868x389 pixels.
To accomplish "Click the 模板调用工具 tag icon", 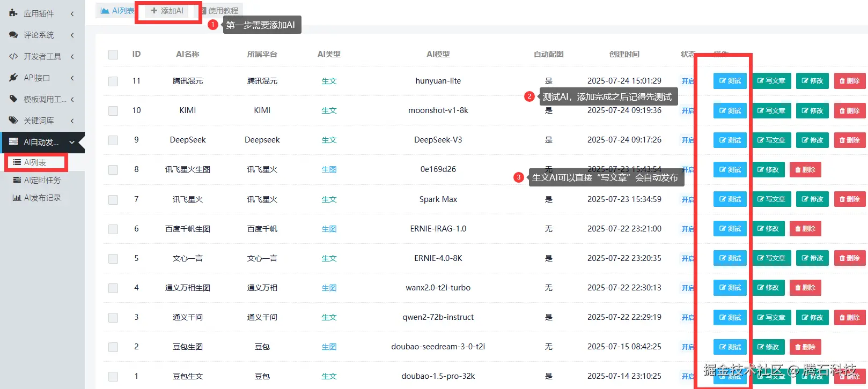I will point(13,99).
